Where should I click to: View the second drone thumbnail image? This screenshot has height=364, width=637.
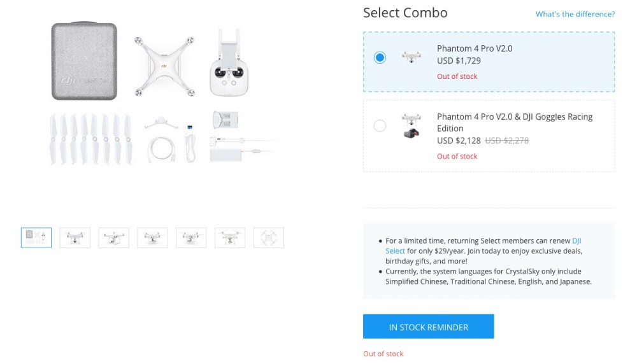point(75,238)
